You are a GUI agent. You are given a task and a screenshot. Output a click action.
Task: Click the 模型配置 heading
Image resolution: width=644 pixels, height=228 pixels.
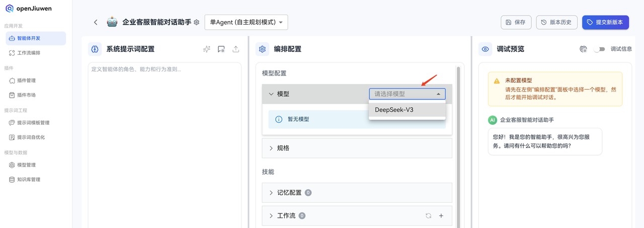pyautogui.click(x=274, y=73)
